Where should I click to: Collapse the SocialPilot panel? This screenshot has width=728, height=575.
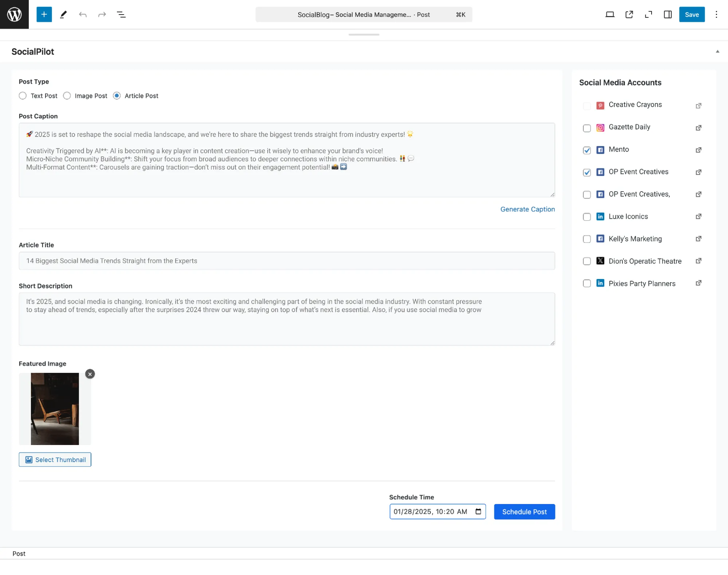[717, 51]
